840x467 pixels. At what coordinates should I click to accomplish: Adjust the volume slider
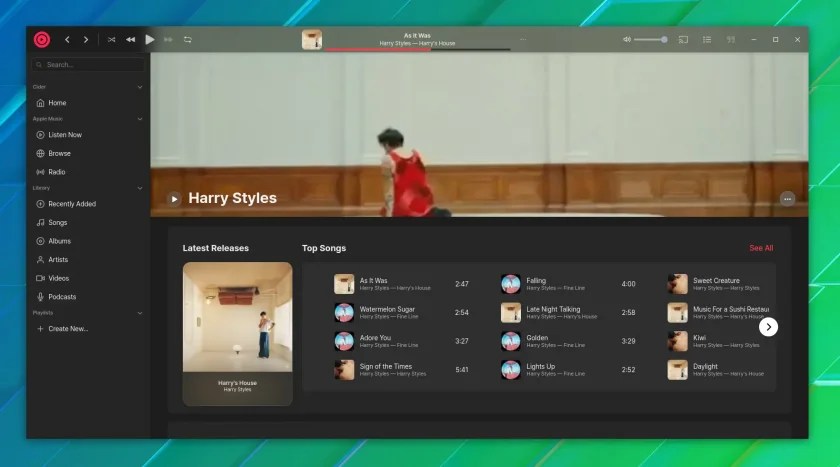pos(650,40)
